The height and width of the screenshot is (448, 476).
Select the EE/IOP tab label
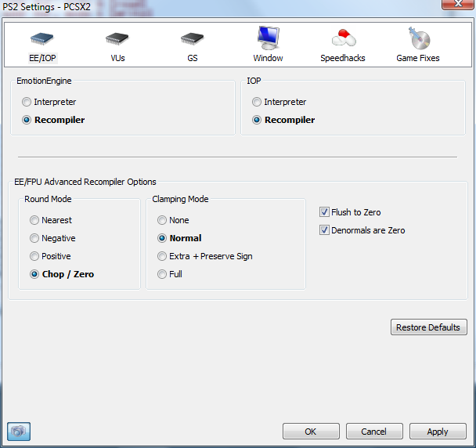pos(42,58)
